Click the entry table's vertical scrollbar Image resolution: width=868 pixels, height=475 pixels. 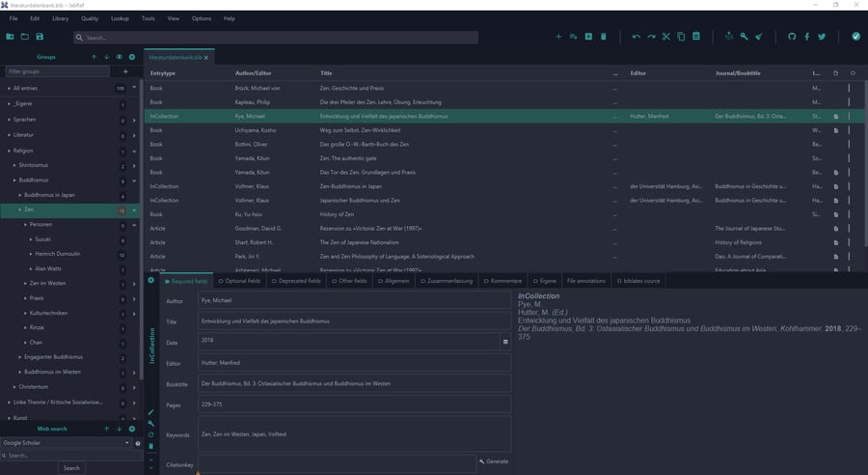pos(866,163)
